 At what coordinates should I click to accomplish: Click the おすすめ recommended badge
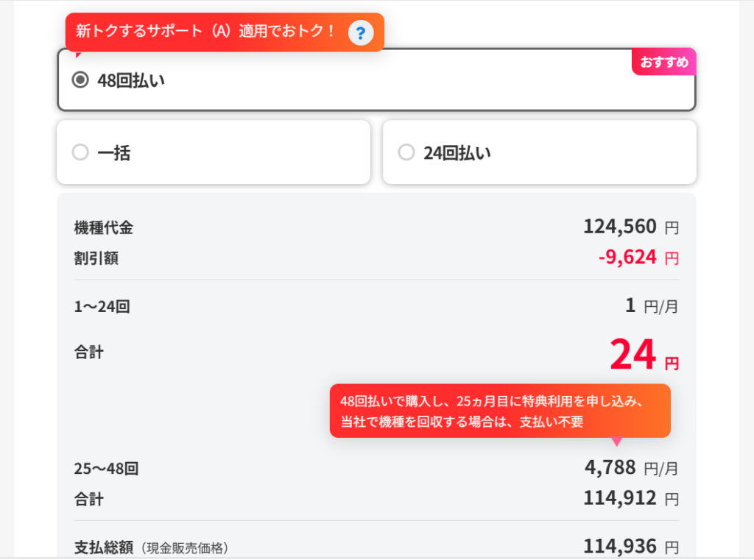(x=663, y=63)
